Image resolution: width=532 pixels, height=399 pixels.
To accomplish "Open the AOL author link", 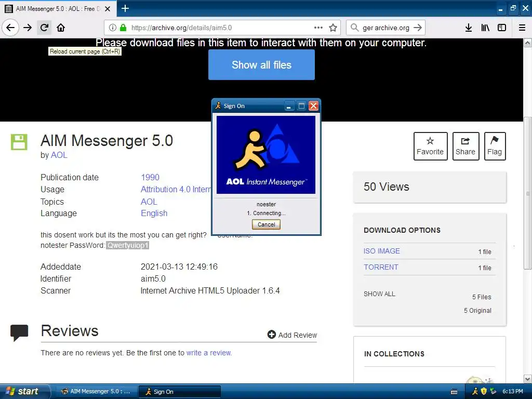I will [59, 155].
